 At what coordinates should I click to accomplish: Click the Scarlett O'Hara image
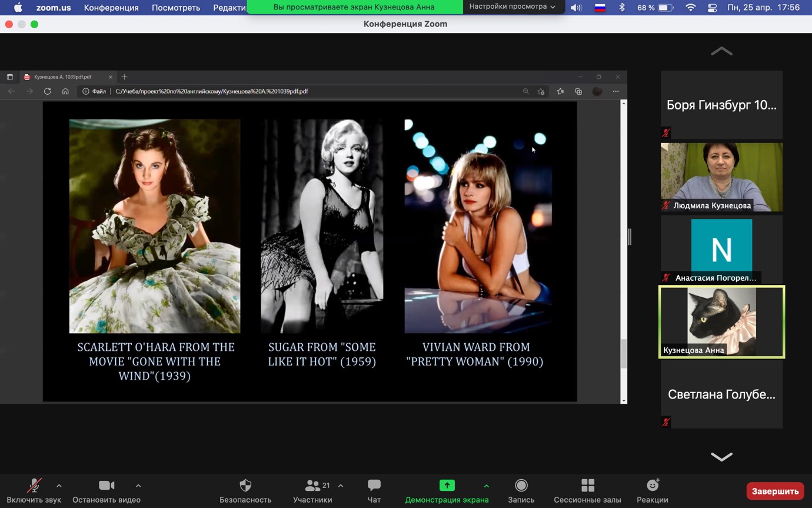pos(155,226)
